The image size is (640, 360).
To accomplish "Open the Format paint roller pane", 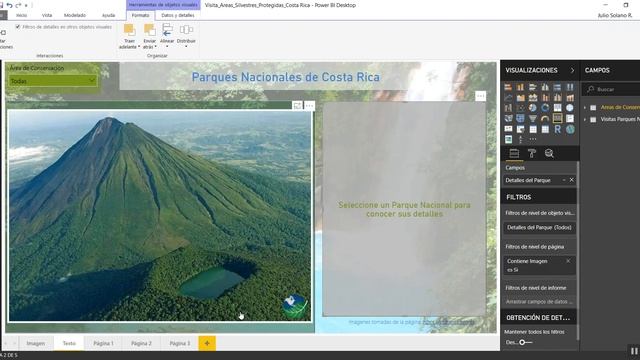I will tap(531, 153).
